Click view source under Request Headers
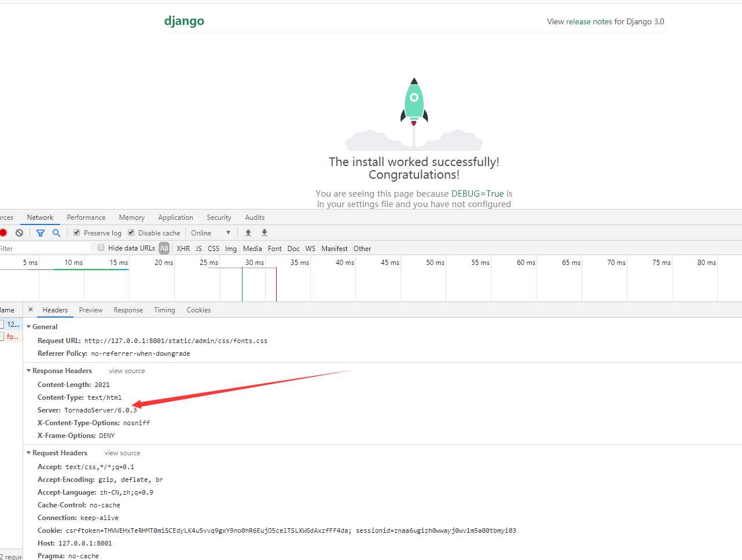Screen dimensions: 742x560 (122, 453)
